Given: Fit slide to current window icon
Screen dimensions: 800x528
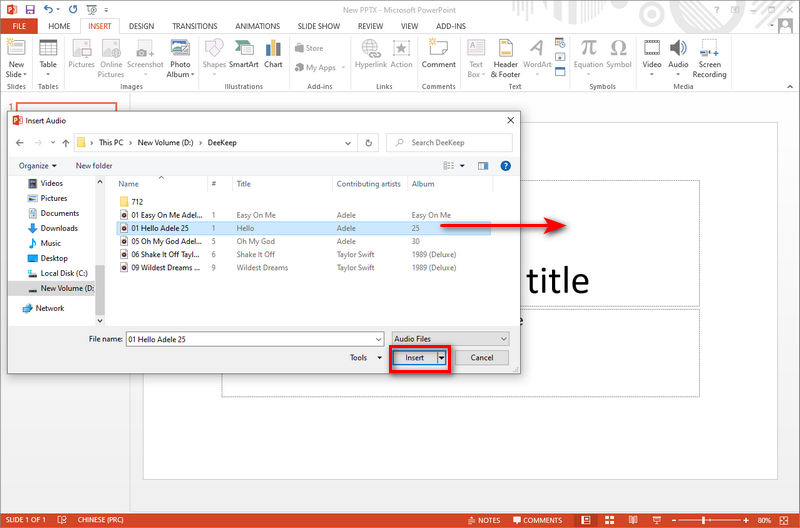Looking at the screenshot, I should click(784, 520).
